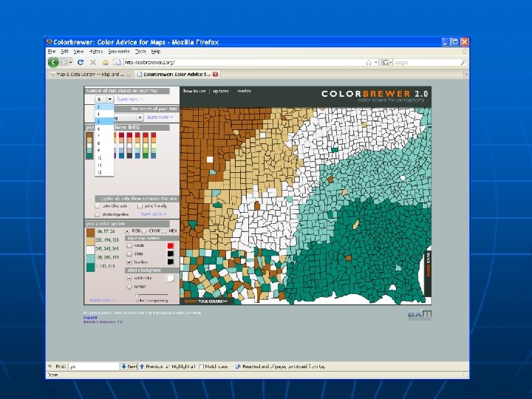
Task: Reload the page with the refresh icon
Action: tap(81, 62)
